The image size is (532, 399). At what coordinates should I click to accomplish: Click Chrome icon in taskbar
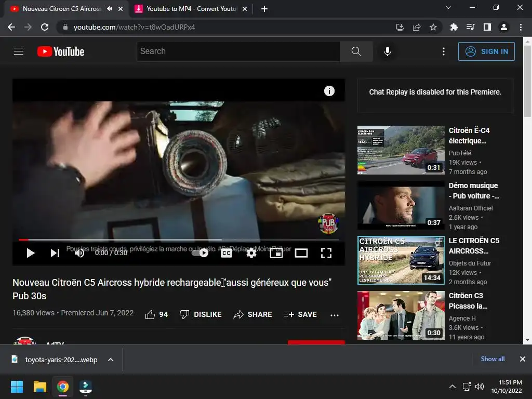click(x=63, y=387)
